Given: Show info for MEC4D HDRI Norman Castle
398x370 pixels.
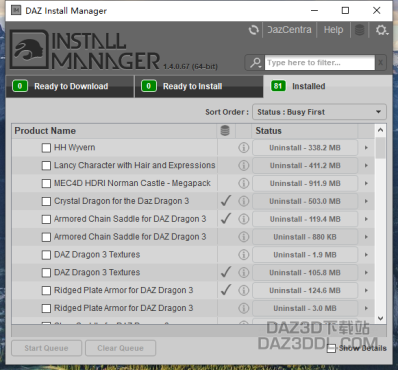Looking at the screenshot, I should [x=244, y=183].
